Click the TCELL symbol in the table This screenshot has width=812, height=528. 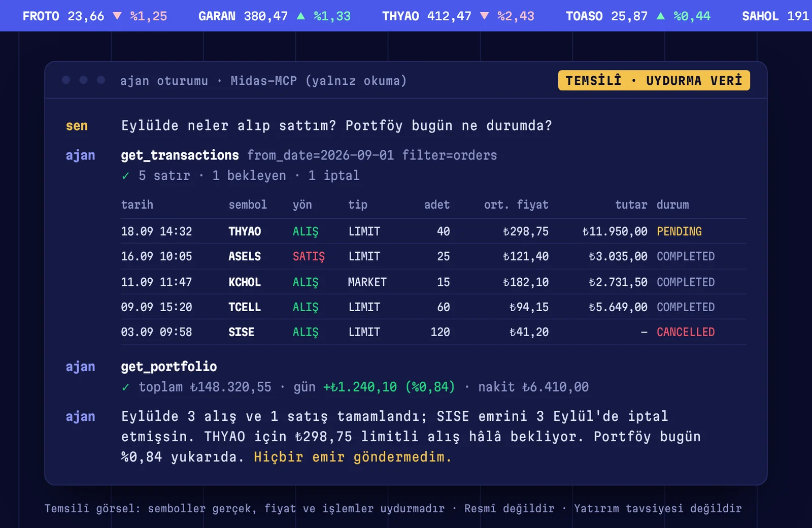(x=245, y=307)
